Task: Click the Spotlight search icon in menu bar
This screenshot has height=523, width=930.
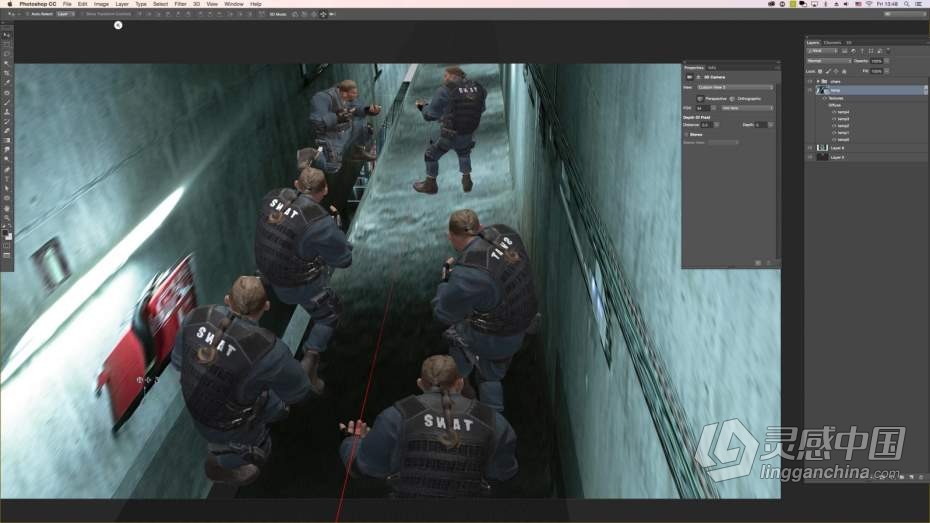Action: tap(906, 4)
